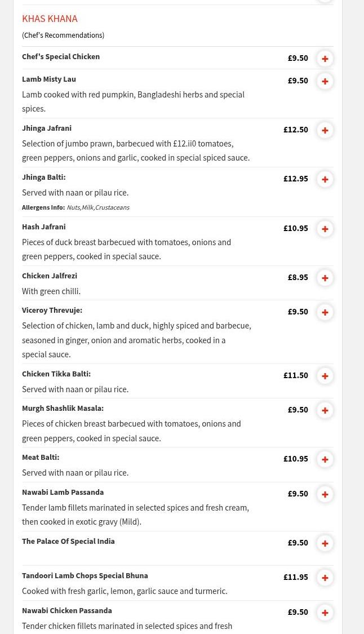364x634 pixels.
Task: Click the add icon for Chef's Special Chicken
Action: point(325,59)
